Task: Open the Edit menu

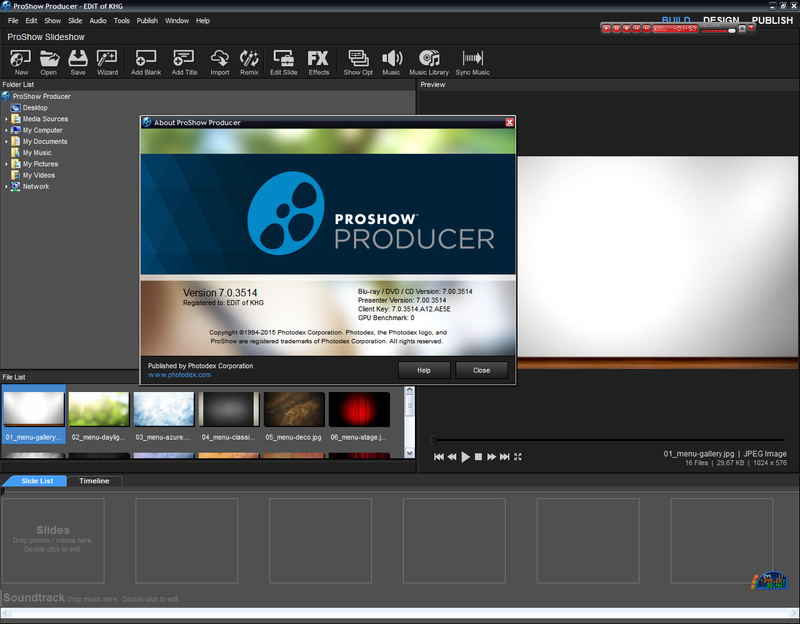Action: click(31, 21)
